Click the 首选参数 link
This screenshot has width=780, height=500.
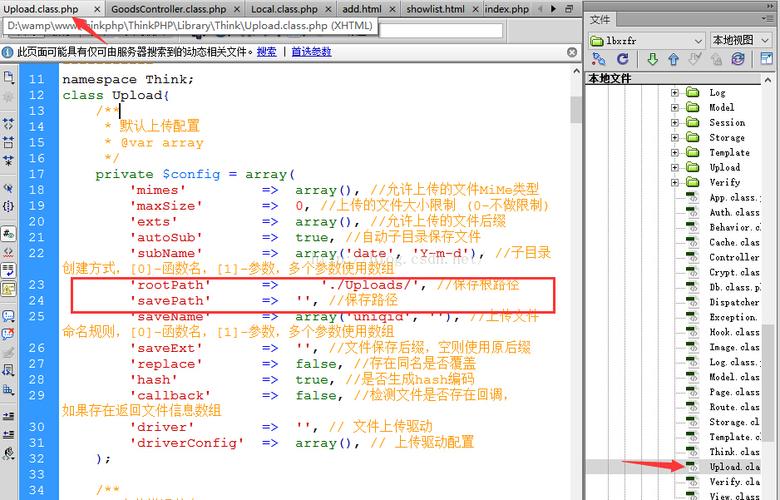(x=311, y=52)
